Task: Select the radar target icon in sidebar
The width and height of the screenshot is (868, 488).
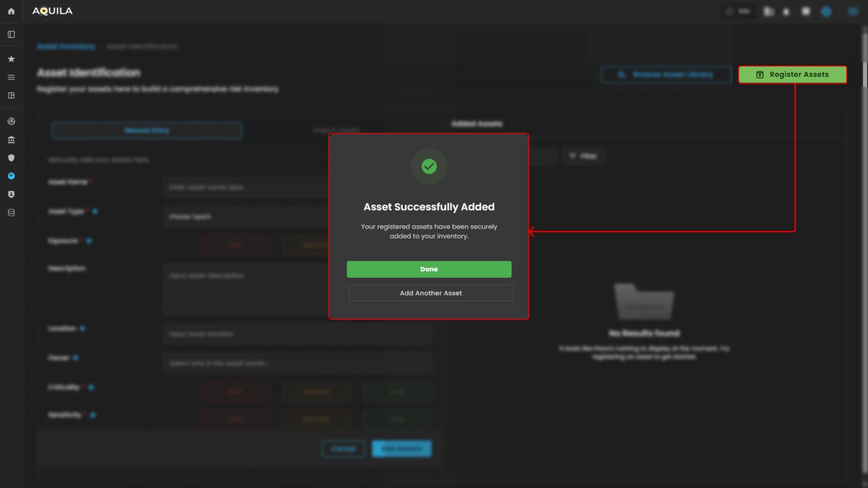Action: click(11, 121)
